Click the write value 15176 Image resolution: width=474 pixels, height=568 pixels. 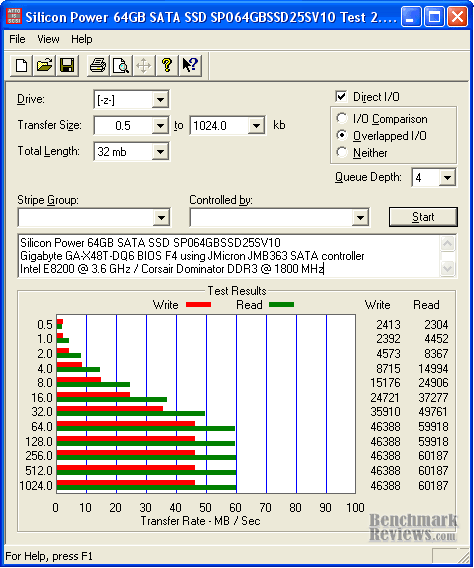click(x=385, y=383)
